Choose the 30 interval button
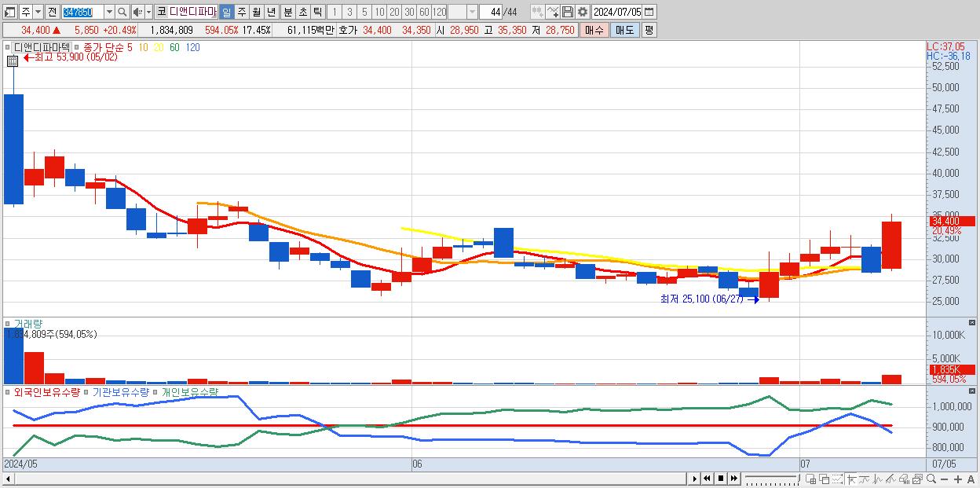The image size is (980, 488). 408,12
